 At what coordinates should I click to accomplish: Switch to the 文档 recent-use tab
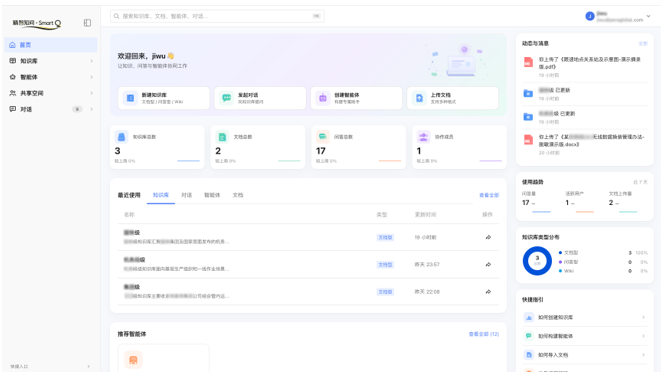pyautogui.click(x=238, y=195)
